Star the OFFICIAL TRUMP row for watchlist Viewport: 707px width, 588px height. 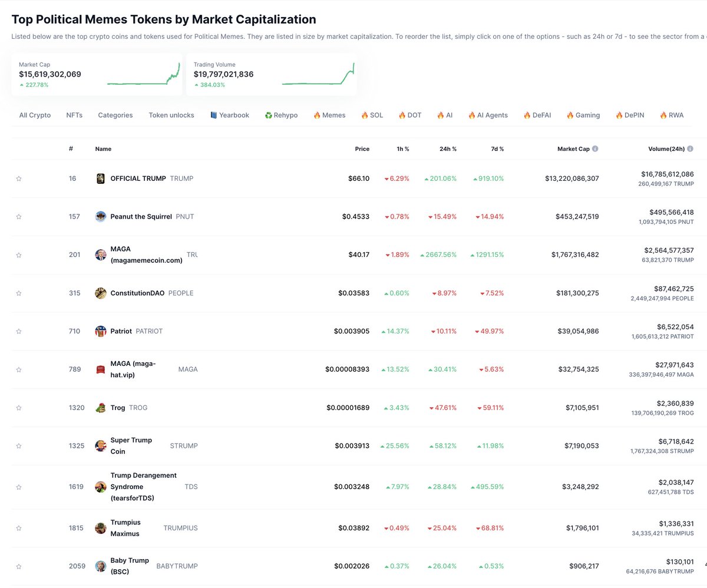(x=19, y=179)
